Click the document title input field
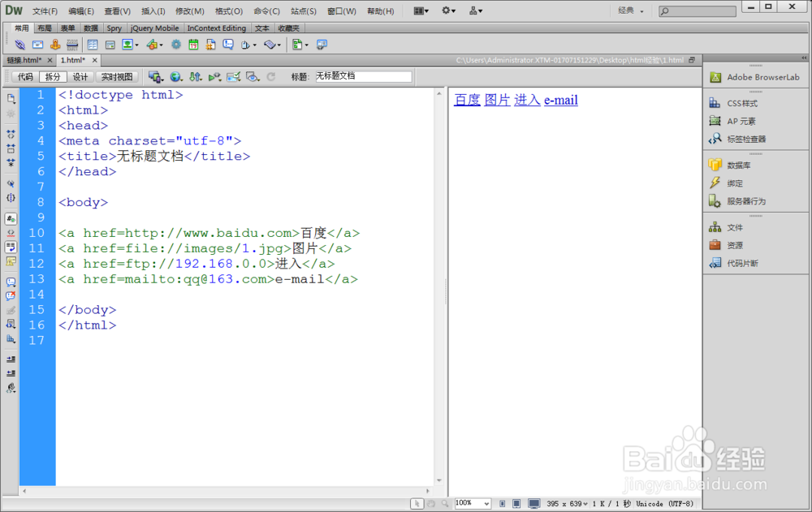812x512 pixels. coord(363,76)
